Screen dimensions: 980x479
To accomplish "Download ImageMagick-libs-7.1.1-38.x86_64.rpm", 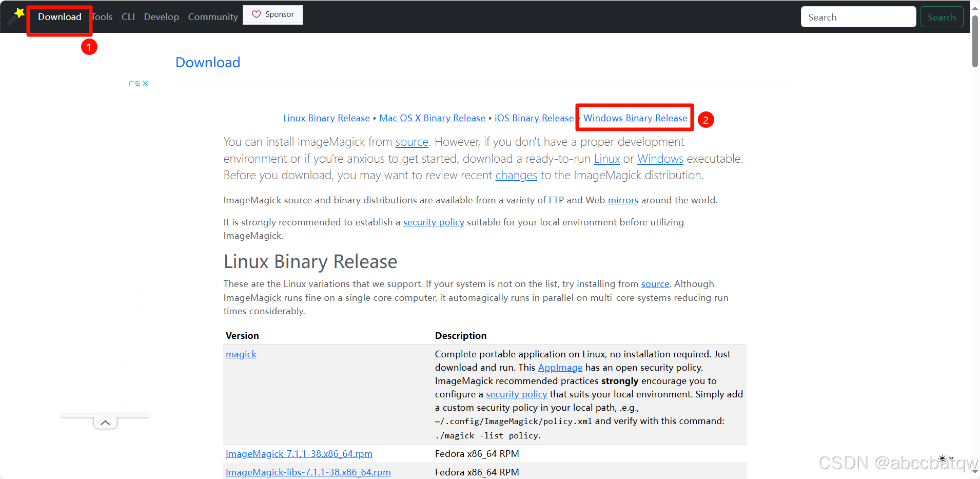I will click(x=308, y=472).
